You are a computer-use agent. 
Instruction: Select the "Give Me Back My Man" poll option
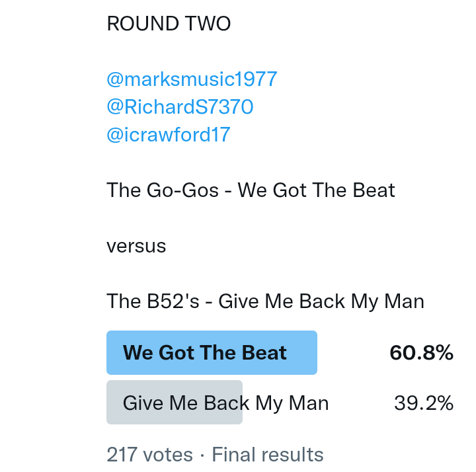pyautogui.click(x=225, y=403)
